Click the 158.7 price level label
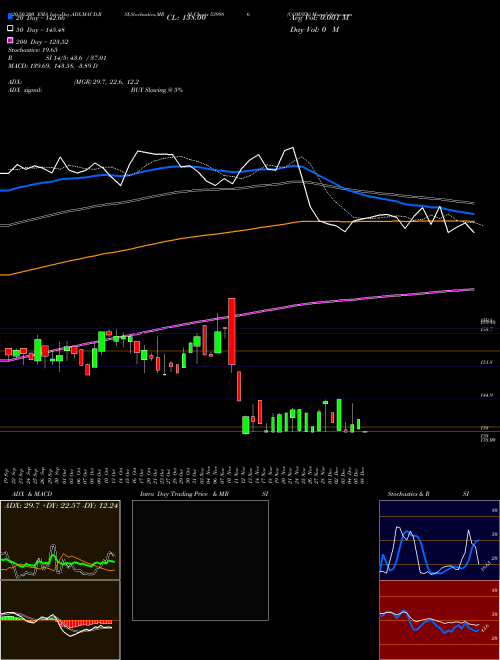 pyautogui.click(x=487, y=330)
